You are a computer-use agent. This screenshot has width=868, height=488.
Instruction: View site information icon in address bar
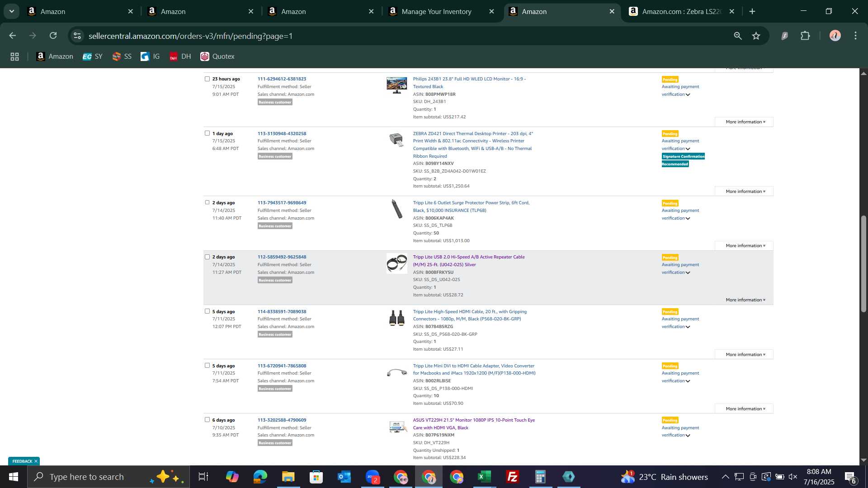(77, 36)
